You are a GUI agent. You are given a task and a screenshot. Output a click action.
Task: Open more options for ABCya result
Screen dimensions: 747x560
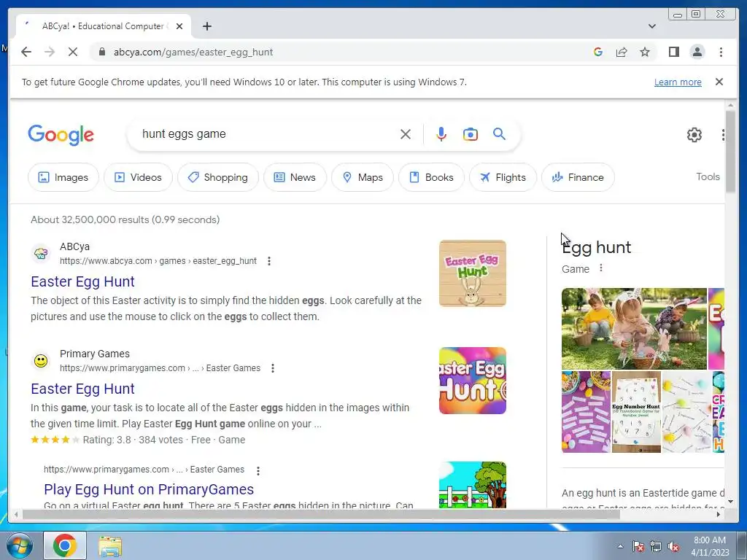[x=269, y=261]
